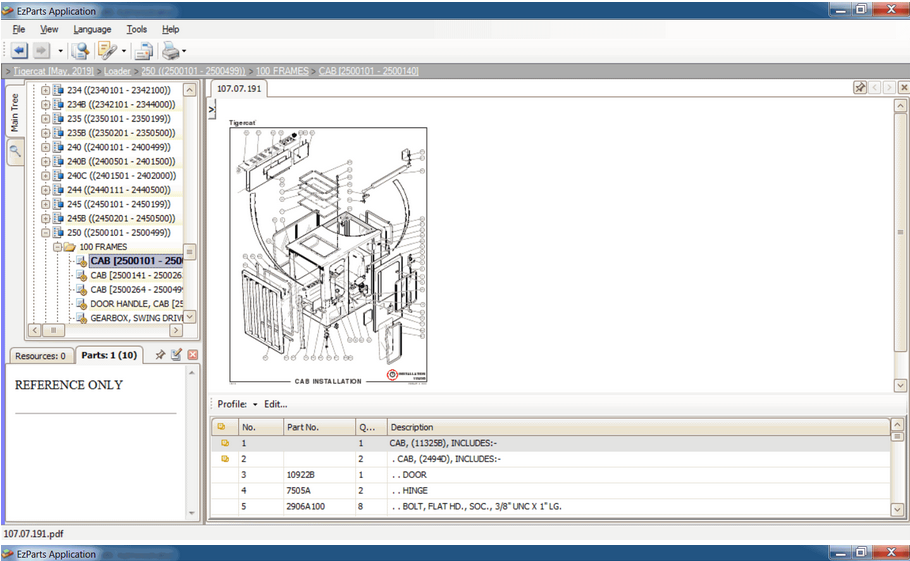Select part 2906A100 BOLT row
Screen dimensions: 910x561
(x=550, y=506)
